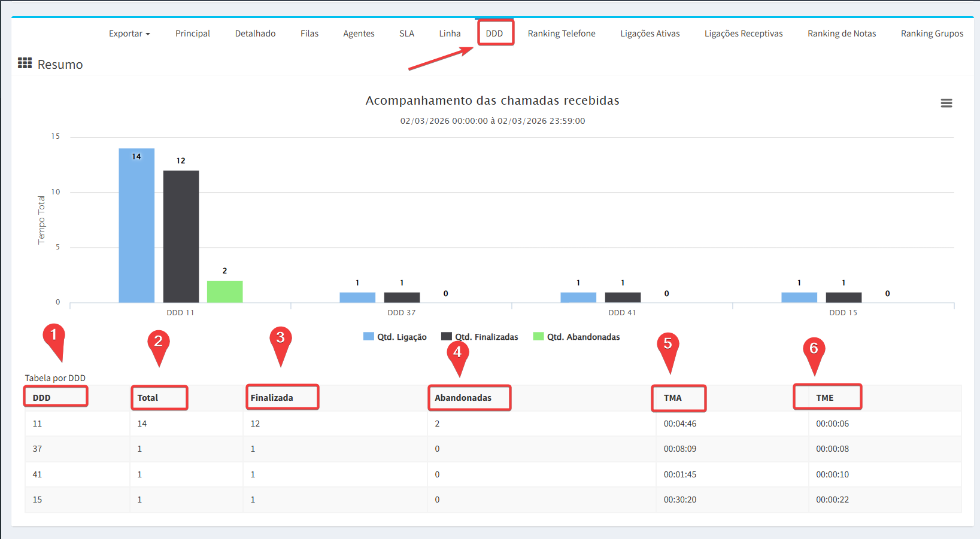View the Ligações Ativas tab
980x539 pixels.
650,34
